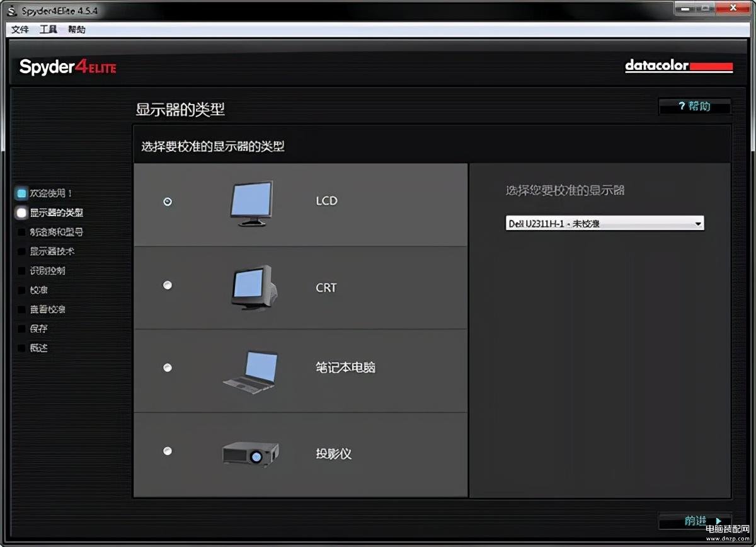
Task: Select the 投影仪 radio button
Action: [x=167, y=451]
